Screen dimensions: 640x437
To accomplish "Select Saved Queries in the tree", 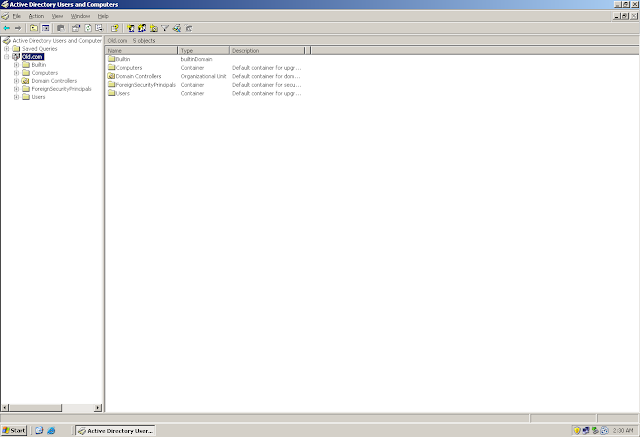I will coord(40,49).
